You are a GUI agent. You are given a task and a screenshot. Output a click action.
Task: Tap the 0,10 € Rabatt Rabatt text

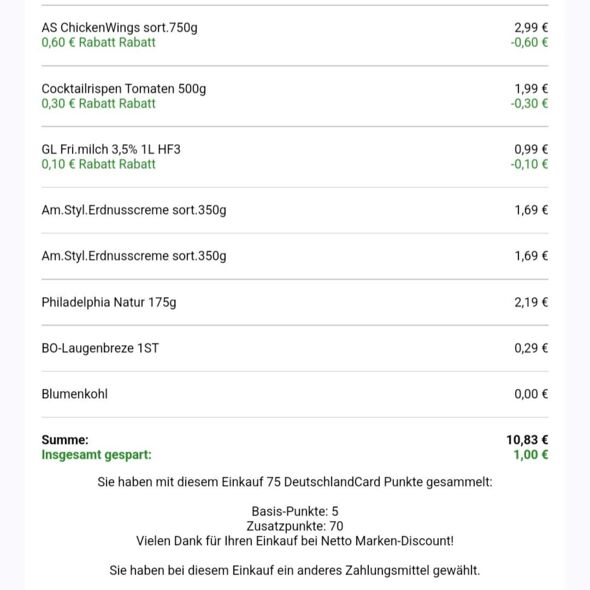pos(98,164)
